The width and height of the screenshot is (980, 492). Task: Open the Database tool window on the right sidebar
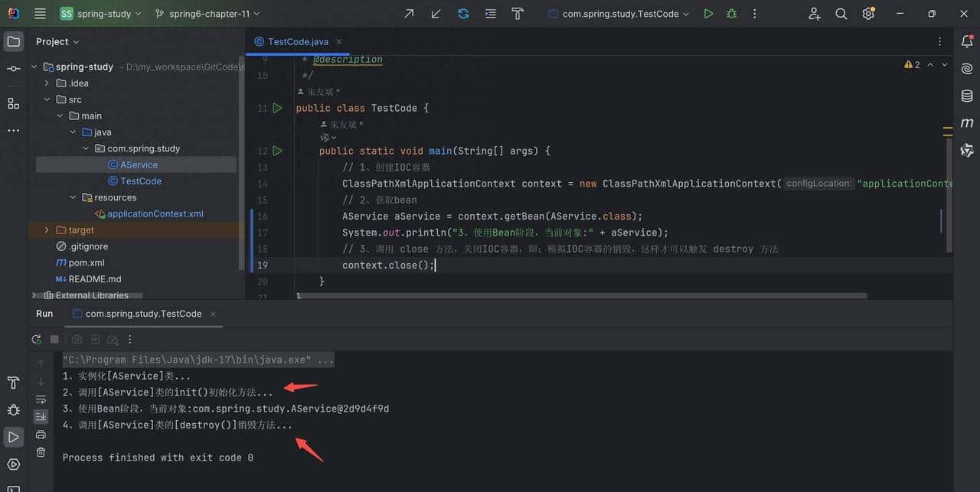(x=967, y=96)
